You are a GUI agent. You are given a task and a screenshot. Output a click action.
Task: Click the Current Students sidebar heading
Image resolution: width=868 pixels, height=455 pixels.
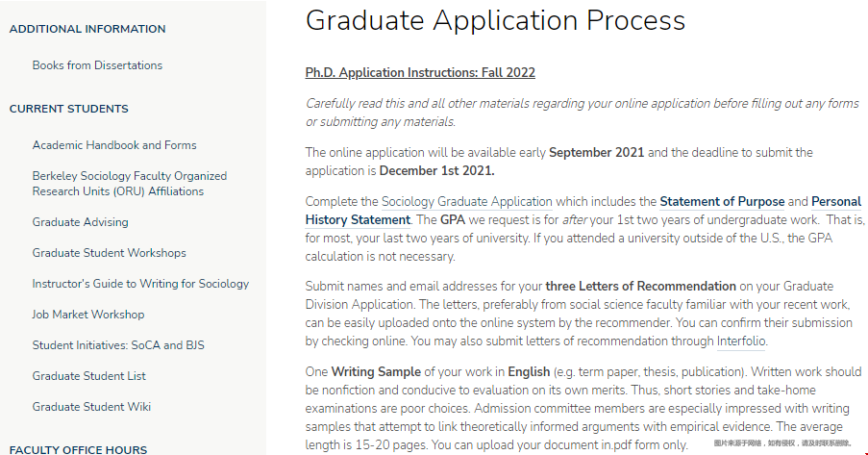[68, 109]
